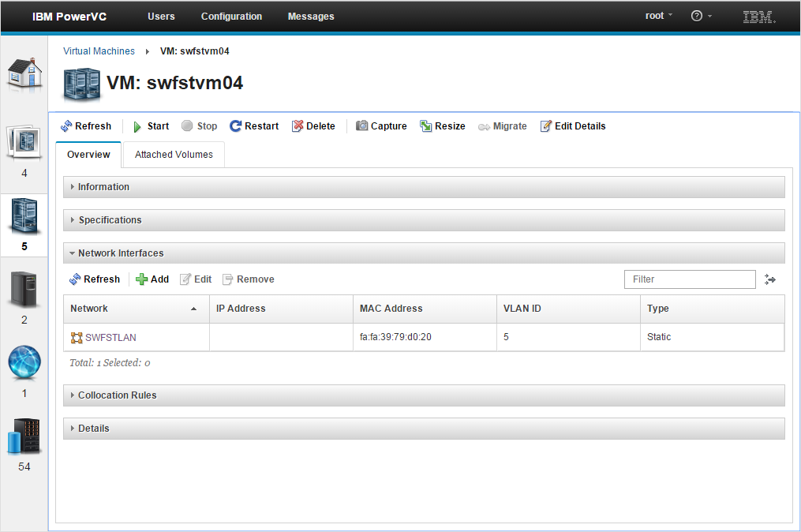Open Edit Details for the VM
Viewport: 801px width, 532px height.
pyautogui.click(x=573, y=126)
